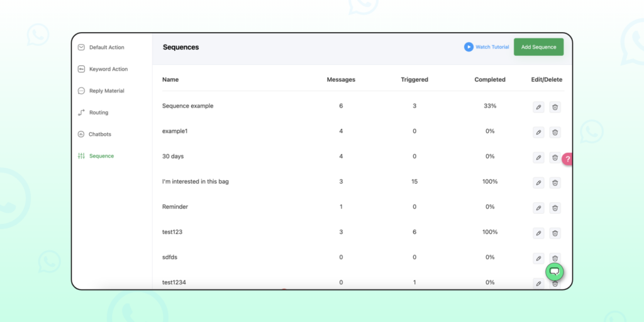Edit the test1234 sequence
644x322 pixels.
click(538, 284)
